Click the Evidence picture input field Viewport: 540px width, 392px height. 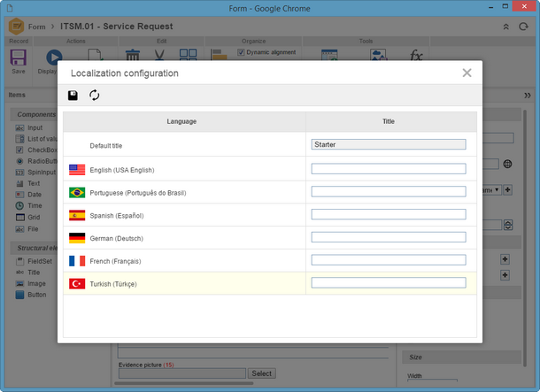182,373
